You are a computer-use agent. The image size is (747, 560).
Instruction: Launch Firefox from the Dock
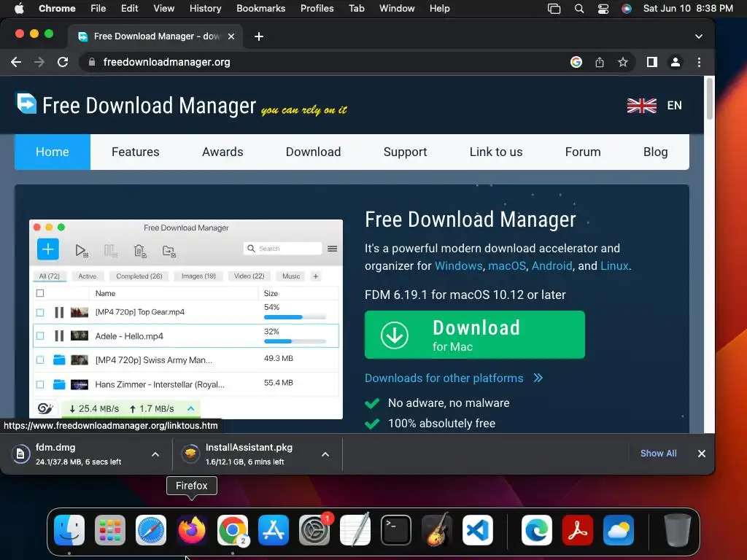click(x=192, y=530)
